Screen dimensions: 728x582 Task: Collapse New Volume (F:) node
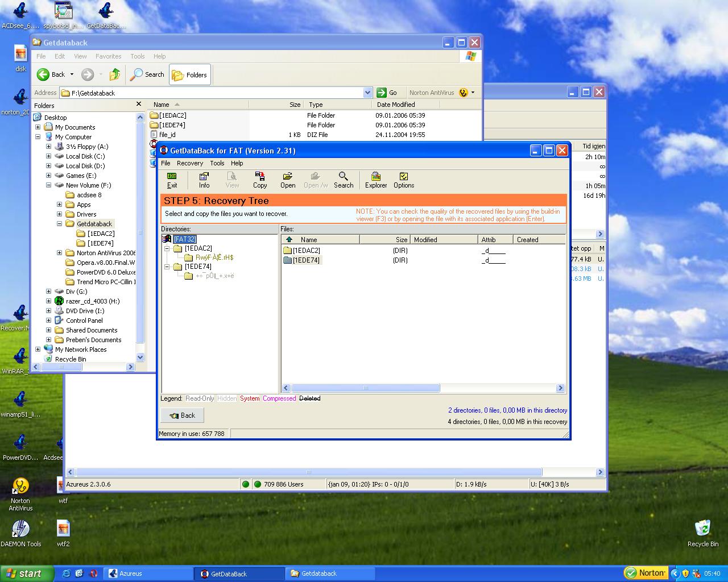49,185
